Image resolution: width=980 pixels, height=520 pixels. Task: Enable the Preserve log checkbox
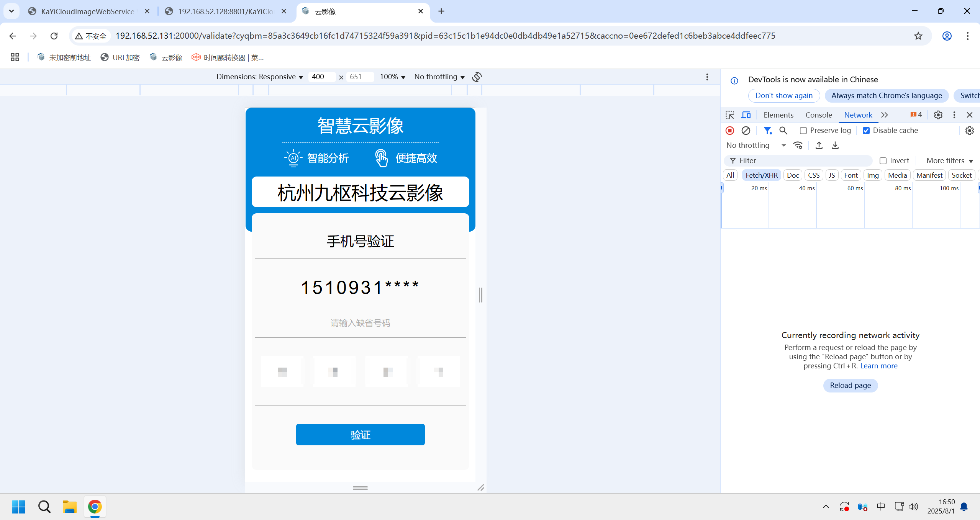coord(804,131)
